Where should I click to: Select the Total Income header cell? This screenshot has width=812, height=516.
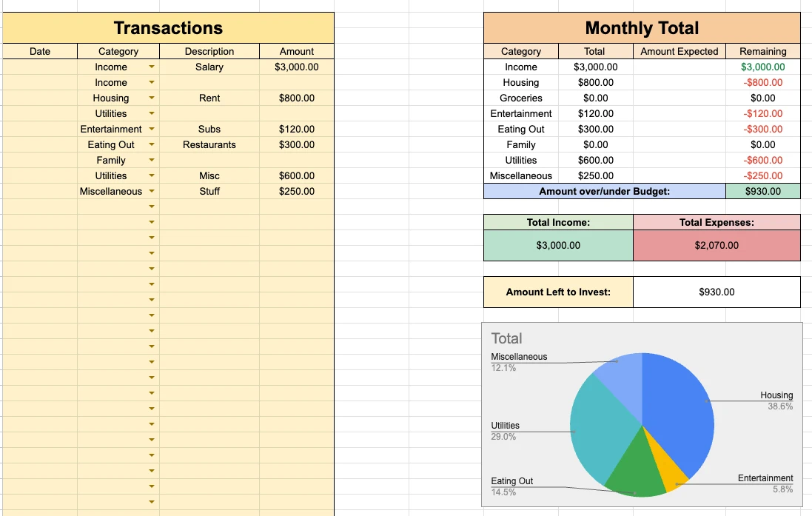[558, 222]
